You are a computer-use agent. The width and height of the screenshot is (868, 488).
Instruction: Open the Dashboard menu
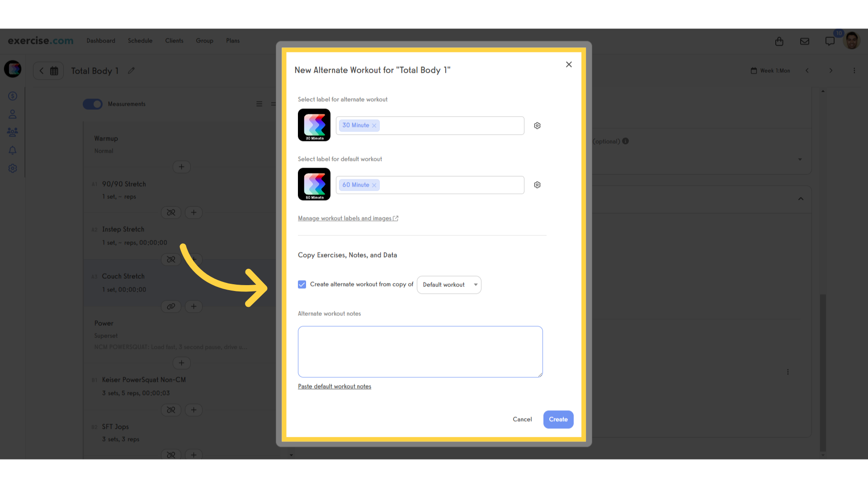coord(101,41)
